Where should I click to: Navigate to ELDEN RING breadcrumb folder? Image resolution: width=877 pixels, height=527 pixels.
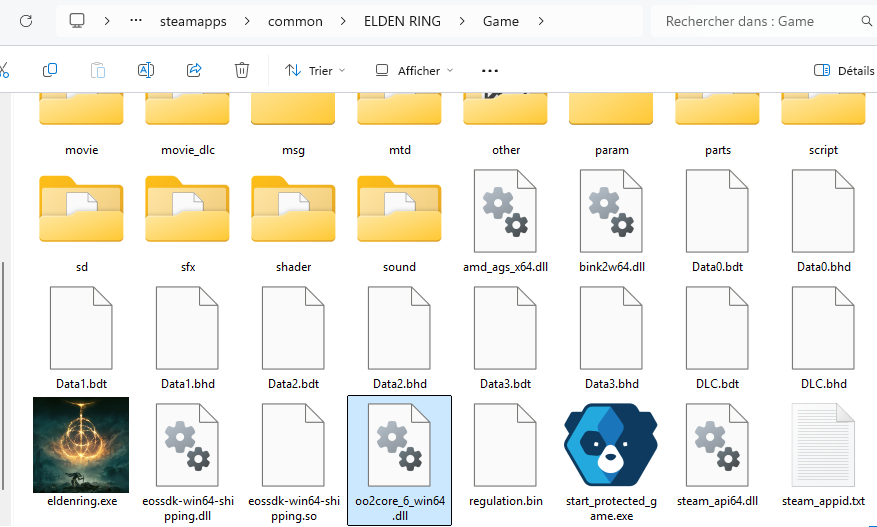point(402,21)
